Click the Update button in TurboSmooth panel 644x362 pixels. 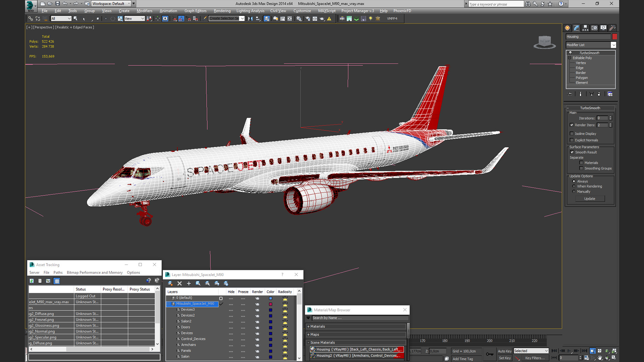(x=590, y=198)
